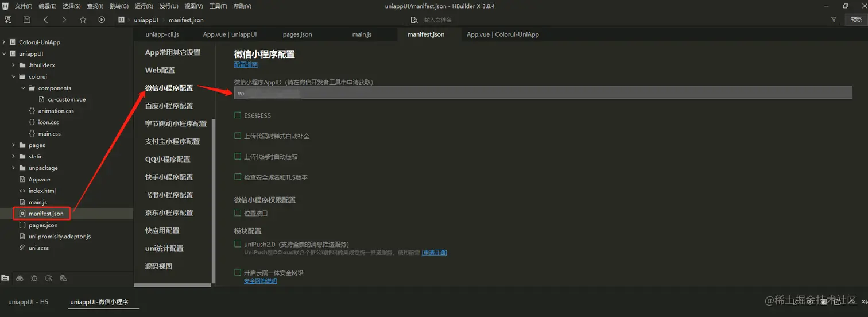Image resolution: width=868 pixels, height=317 pixels.
Task: Click the pages.json brackets file icon
Action: click(22, 225)
